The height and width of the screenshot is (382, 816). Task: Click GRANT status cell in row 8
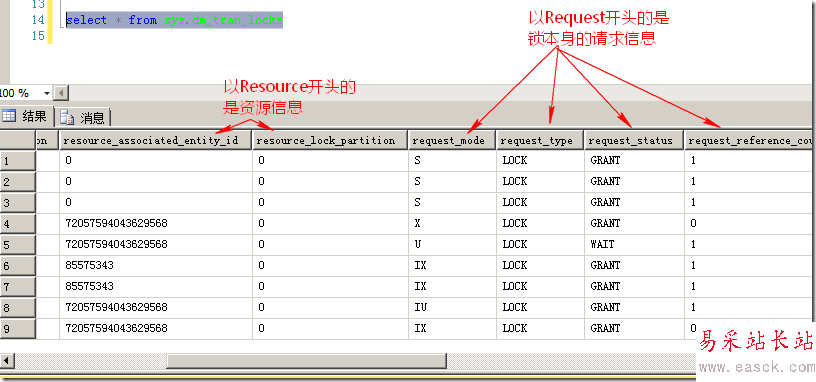point(634,307)
